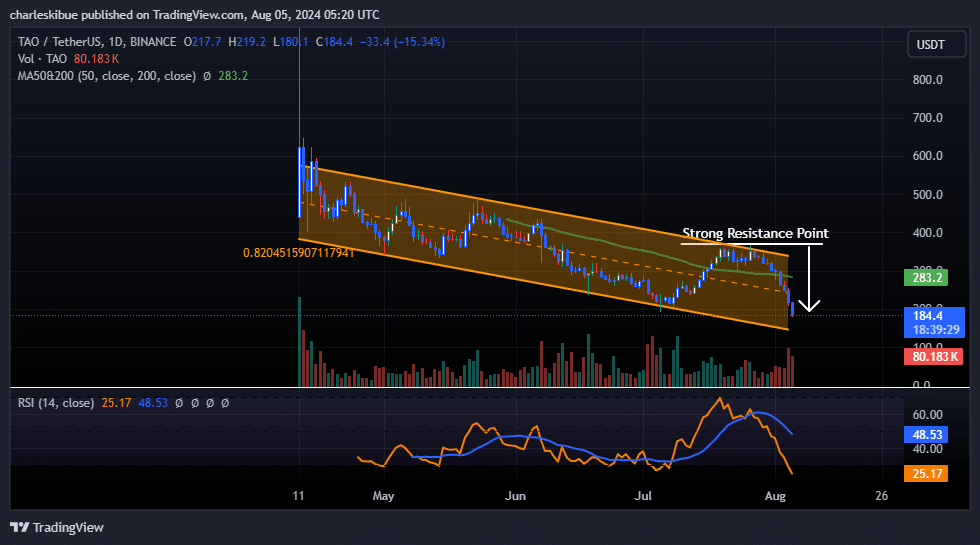Click the charleskibue author name
The height and width of the screenshot is (545, 980).
[40, 14]
